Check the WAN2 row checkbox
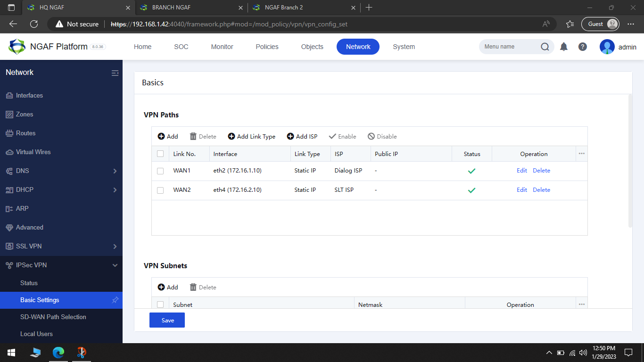The height and width of the screenshot is (362, 644). [160, 190]
